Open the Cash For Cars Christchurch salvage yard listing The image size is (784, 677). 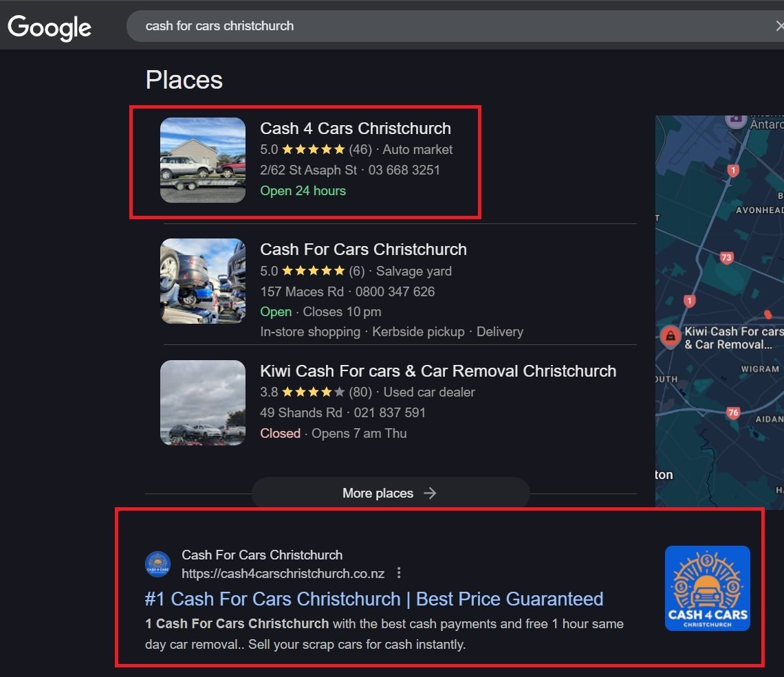click(x=363, y=249)
